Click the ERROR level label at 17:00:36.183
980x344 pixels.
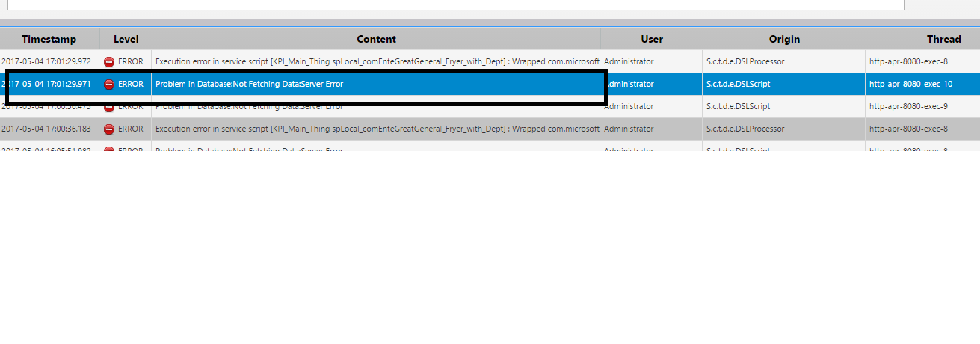click(x=131, y=129)
